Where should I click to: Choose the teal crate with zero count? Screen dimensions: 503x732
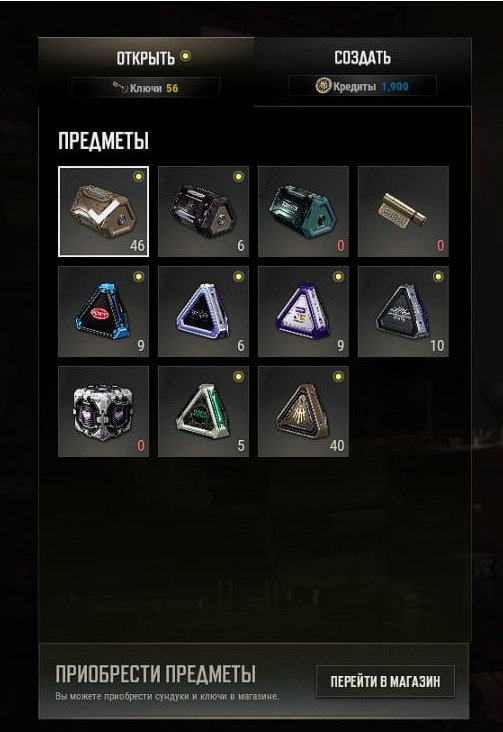(303, 211)
